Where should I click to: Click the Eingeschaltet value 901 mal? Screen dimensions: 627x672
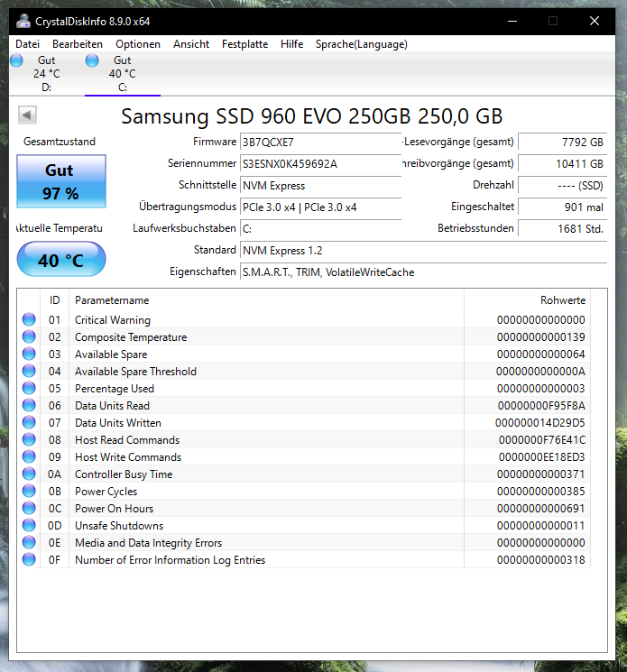coord(563,207)
